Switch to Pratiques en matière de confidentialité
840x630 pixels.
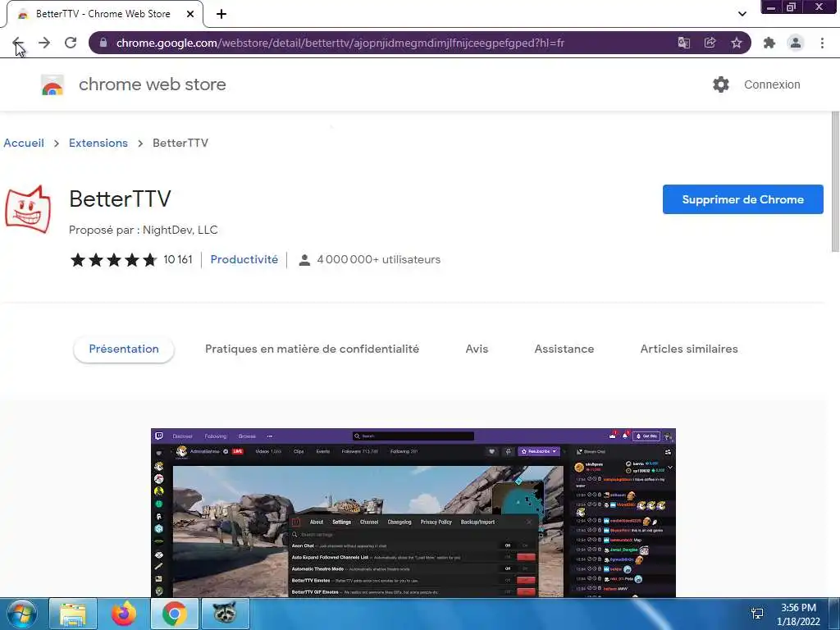(312, 349)
